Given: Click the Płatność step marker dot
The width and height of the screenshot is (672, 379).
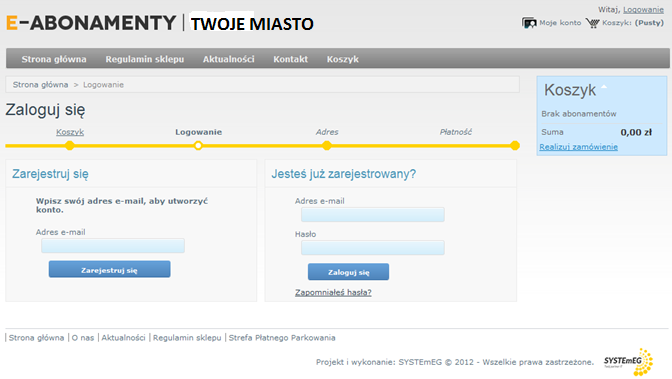Looking at the screenshot, I should tap(515, 146).
